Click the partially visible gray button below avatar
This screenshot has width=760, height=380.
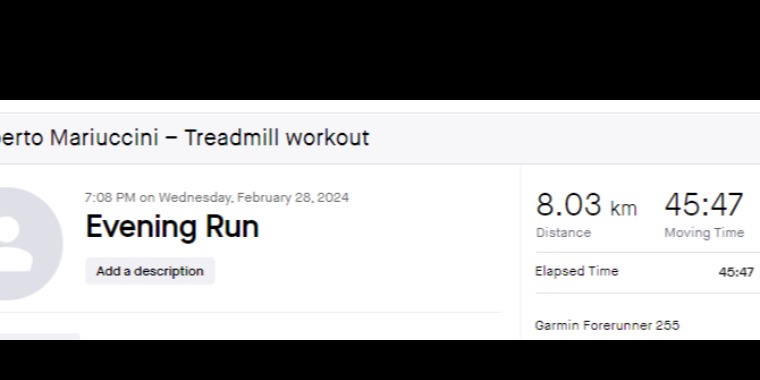40,336
